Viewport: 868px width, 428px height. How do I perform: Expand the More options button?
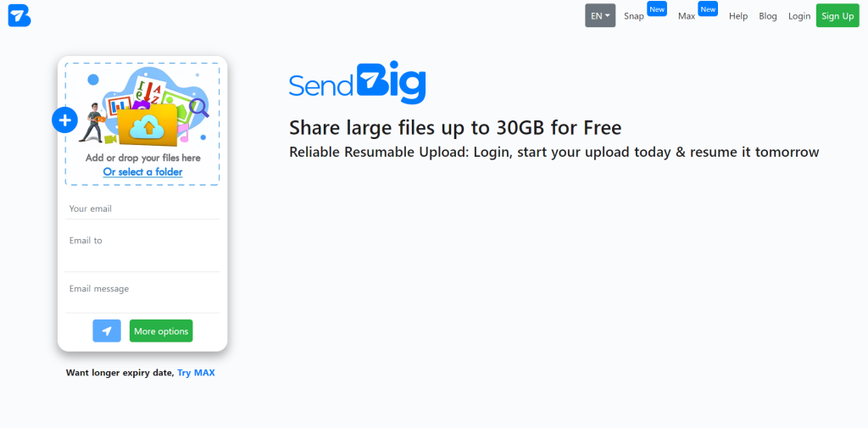point(161,331)
